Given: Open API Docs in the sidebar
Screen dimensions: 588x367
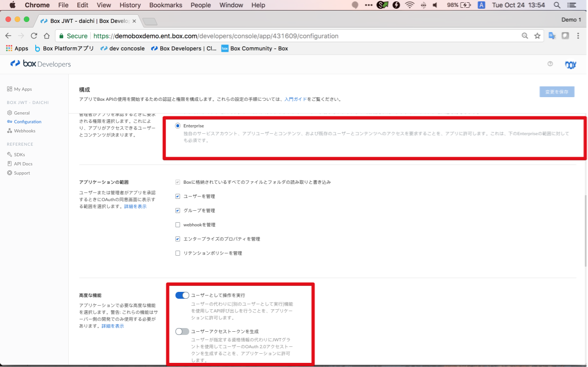Looking at the screenshot, I should point(20,164).
